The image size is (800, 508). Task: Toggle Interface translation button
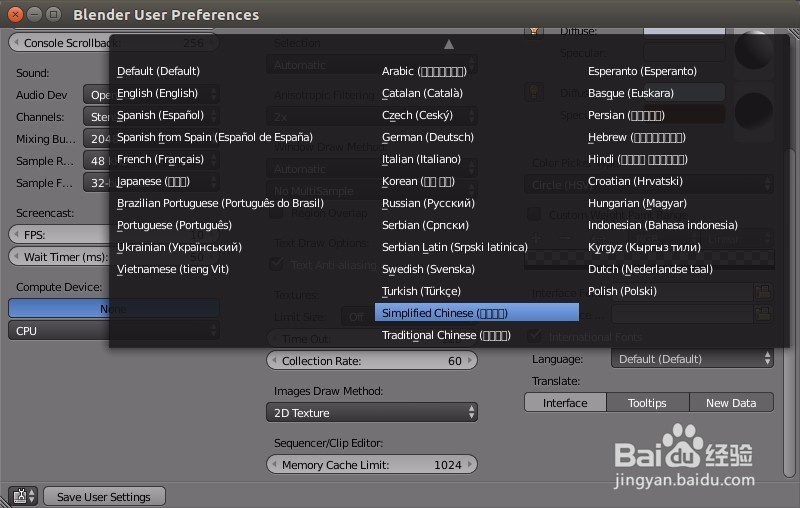coord(565,402)
